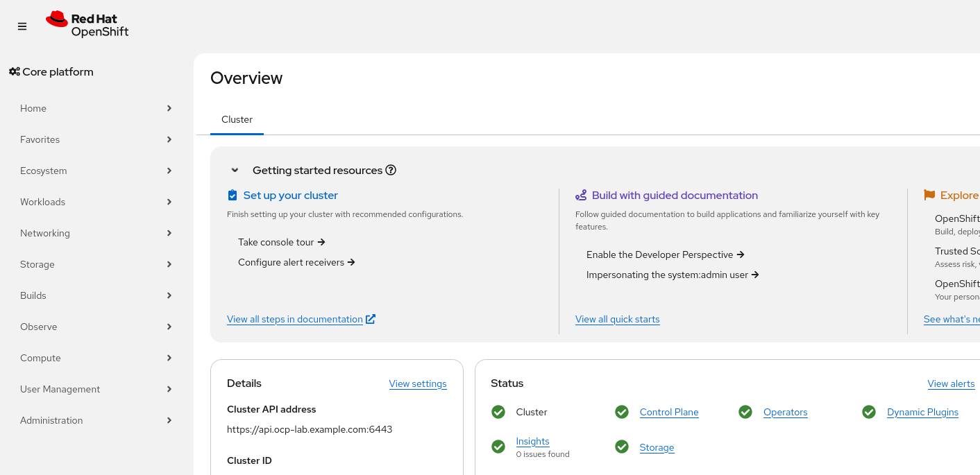Click the green check icon beside Storage status

[x=622, y=447]
